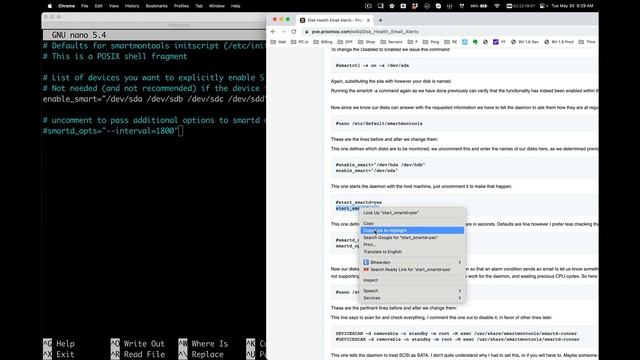
Task: Click Read File shortcut in nano
Action: 138,354
